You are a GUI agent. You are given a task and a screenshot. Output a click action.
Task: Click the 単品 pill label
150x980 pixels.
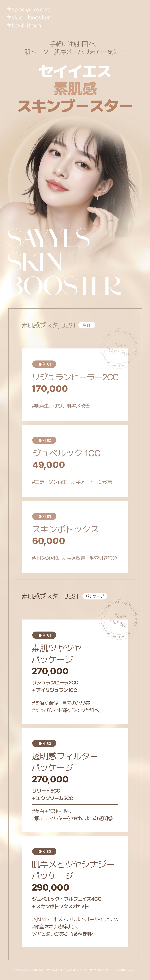click(87, 325)
